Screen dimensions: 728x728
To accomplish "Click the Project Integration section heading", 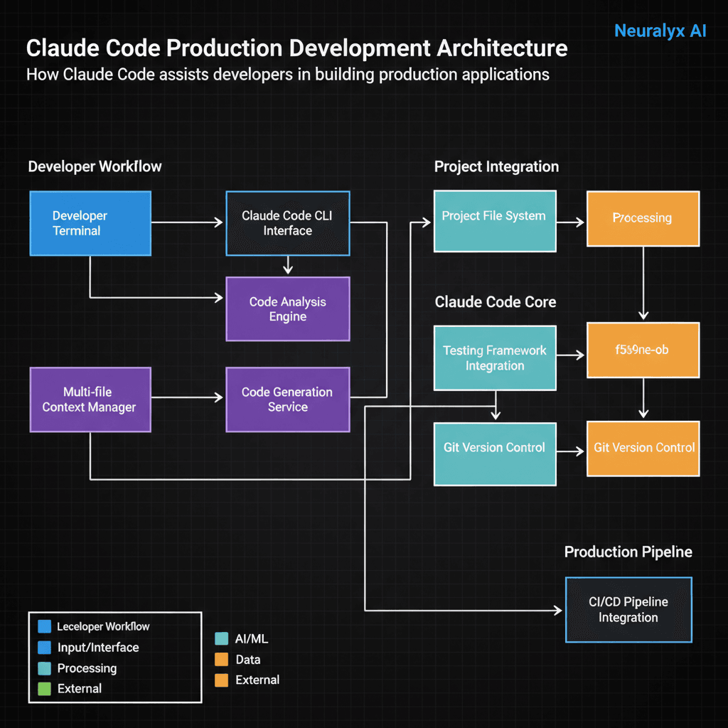I will pyautogui.click(x=496, y=166).
